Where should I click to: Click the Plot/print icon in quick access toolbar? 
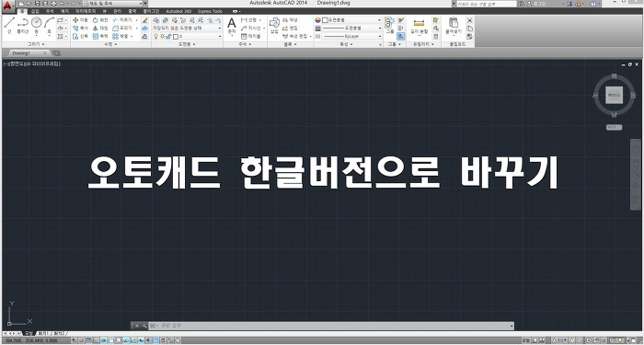(x=53, y=4)
